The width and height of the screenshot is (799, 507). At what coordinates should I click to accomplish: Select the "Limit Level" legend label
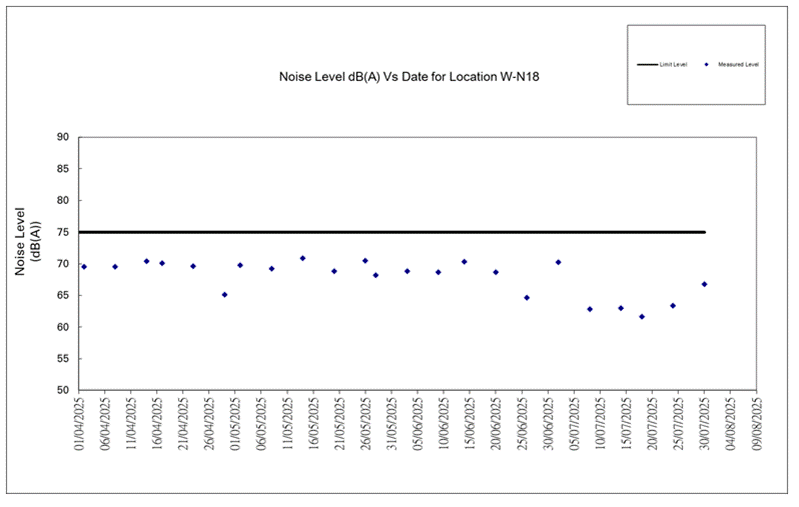(x=673, y=65)
